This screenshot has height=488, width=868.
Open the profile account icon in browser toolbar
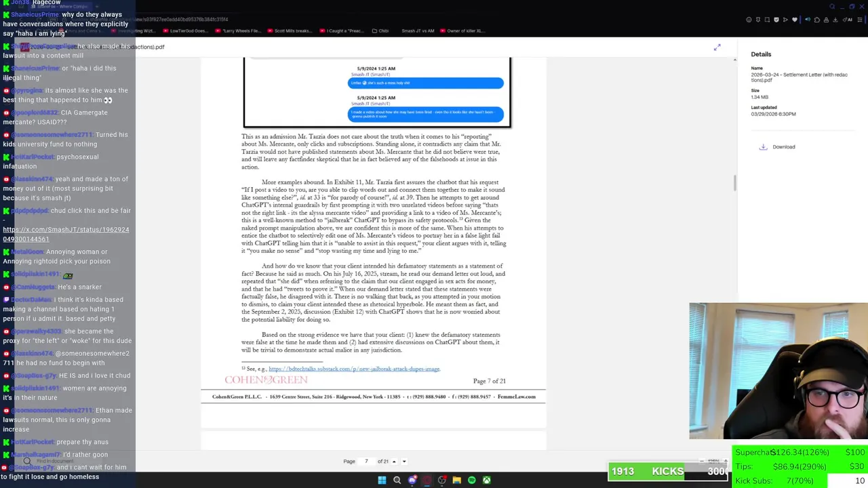tap(826, 20)
